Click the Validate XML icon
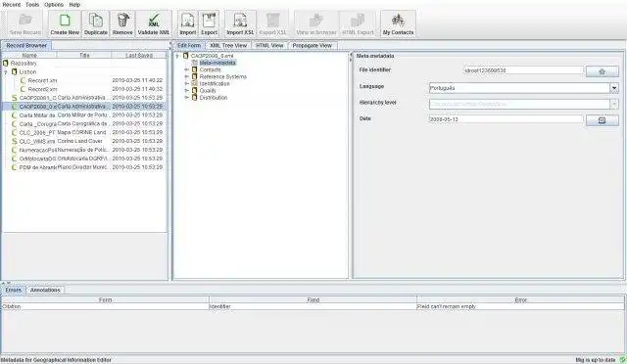 (154, 20)
